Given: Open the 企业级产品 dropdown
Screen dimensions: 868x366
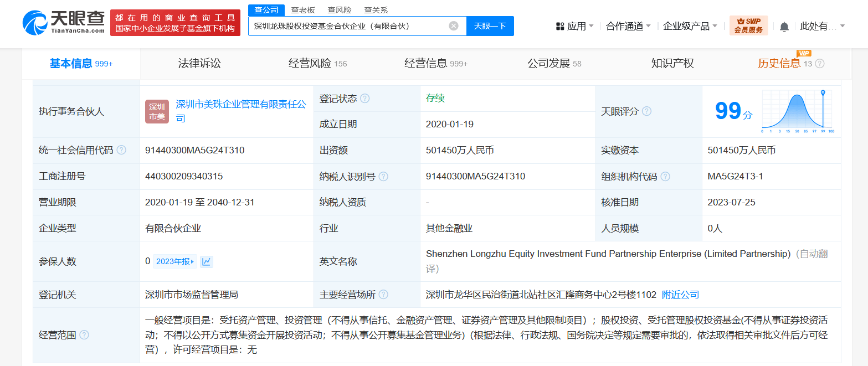Looking at the screenshot, I should point(690,26).
